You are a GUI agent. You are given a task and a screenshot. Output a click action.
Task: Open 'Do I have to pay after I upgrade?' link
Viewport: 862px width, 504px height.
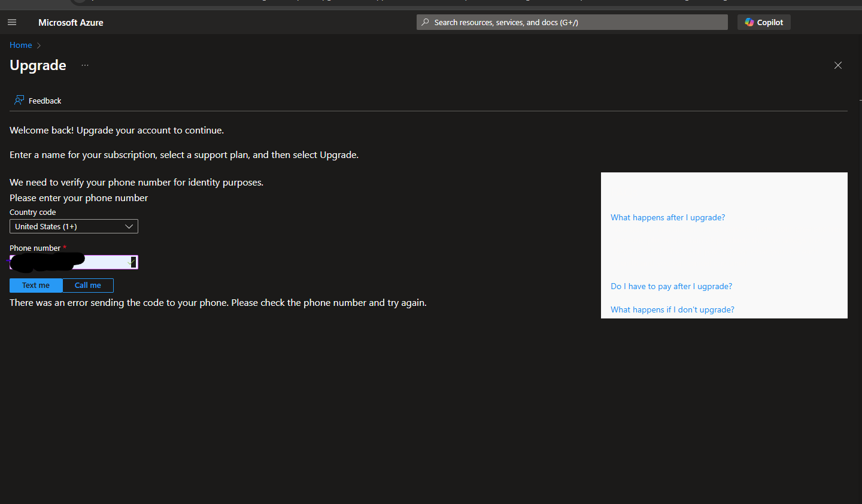[x=671, y=286]
